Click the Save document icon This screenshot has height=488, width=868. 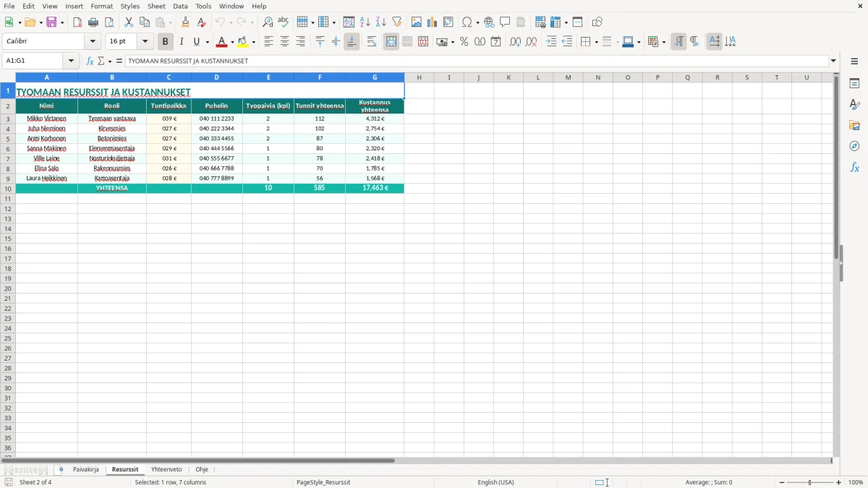pyautogui.click(x=51, y=22)
